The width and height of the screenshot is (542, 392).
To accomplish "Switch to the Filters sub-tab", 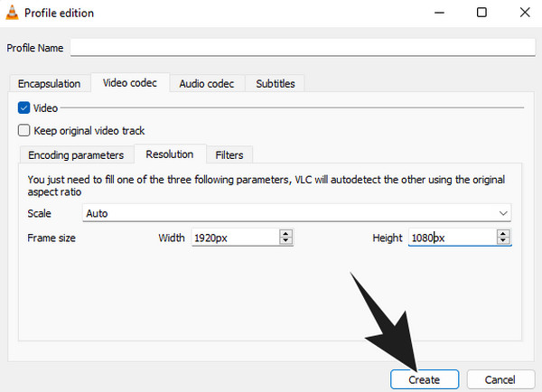I will tap(229, 155).
